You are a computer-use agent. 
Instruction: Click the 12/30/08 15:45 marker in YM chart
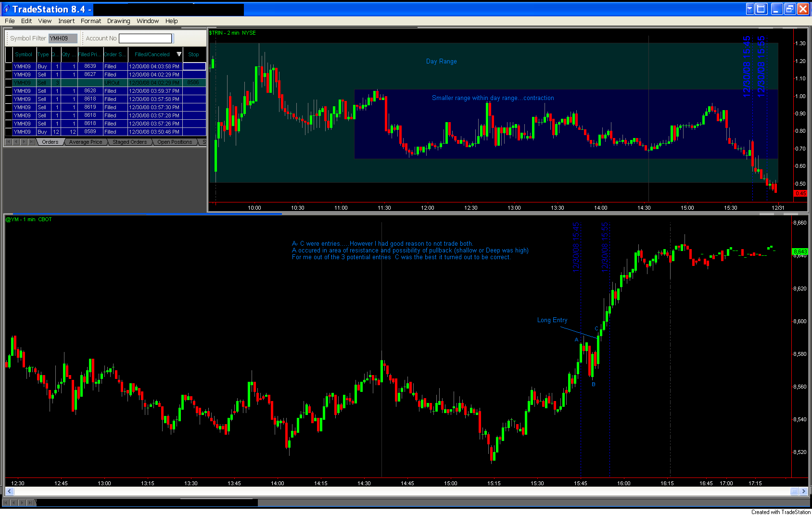(x=576, y=247)
